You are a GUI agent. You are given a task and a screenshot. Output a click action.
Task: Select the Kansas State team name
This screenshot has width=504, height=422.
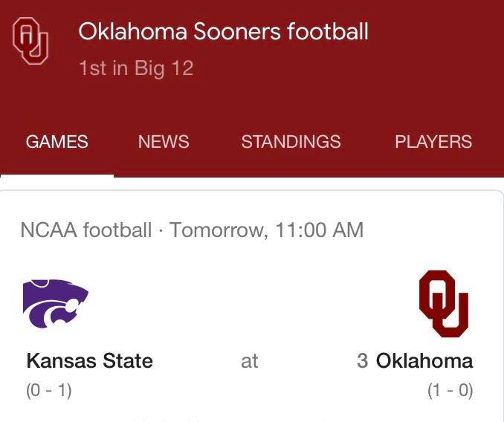point(90,360)
